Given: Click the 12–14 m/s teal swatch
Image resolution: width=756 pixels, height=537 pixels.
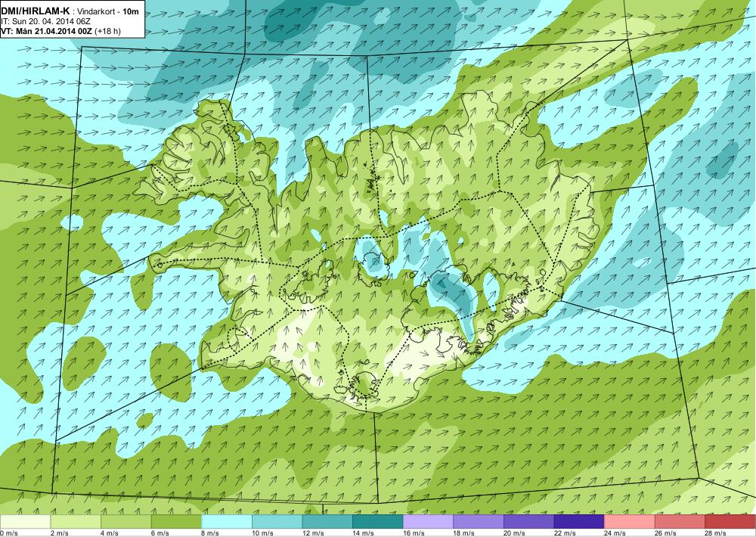Looking at the screenshot, I should coord(327,522).
